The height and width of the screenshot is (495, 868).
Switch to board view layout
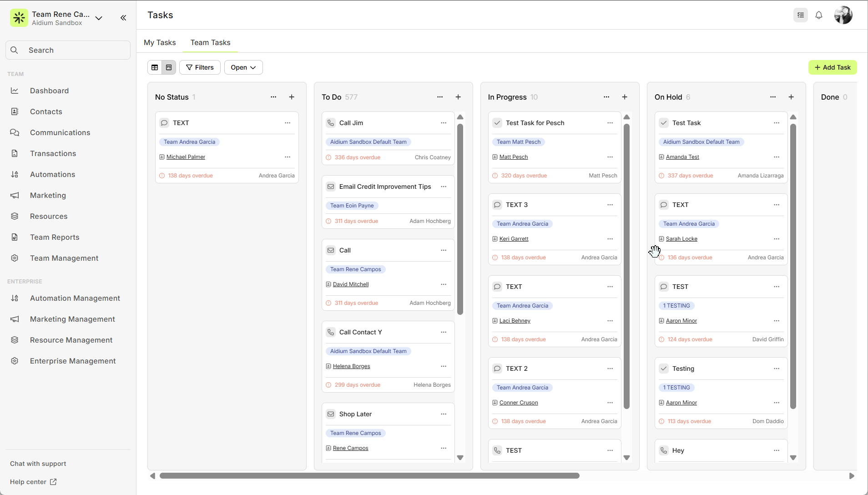[x=169, y=67]
